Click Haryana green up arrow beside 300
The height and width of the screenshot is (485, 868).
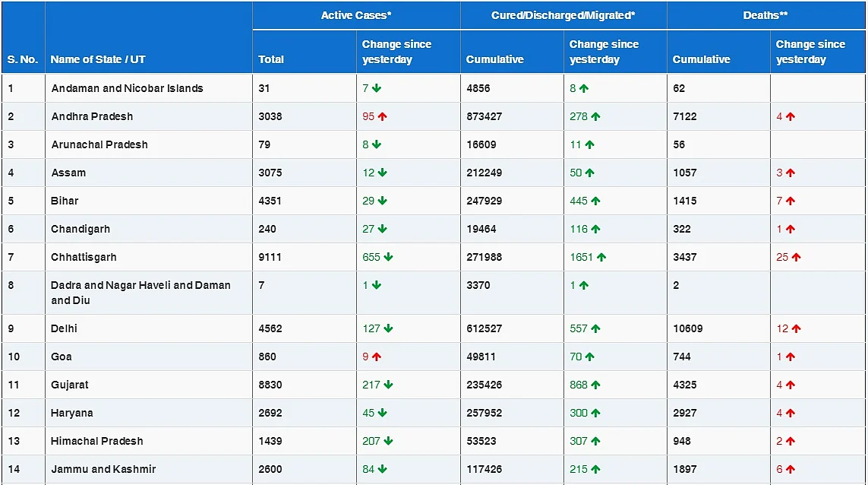point(595,413)
